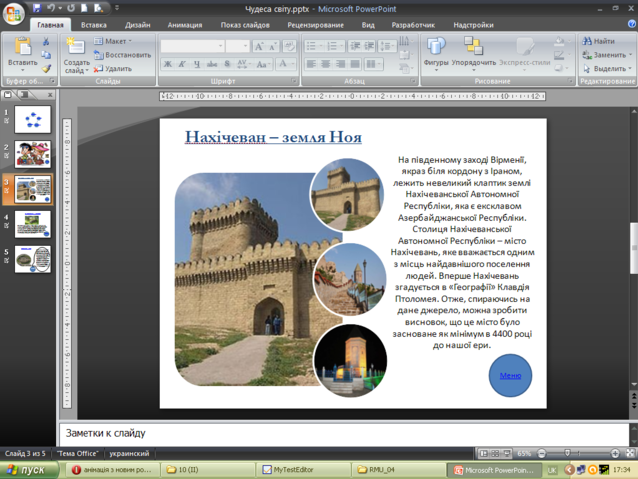The width and height of the screenshot is (638, 479).
Task: Toggle bold Ж formatting
Action: [168, 64]
